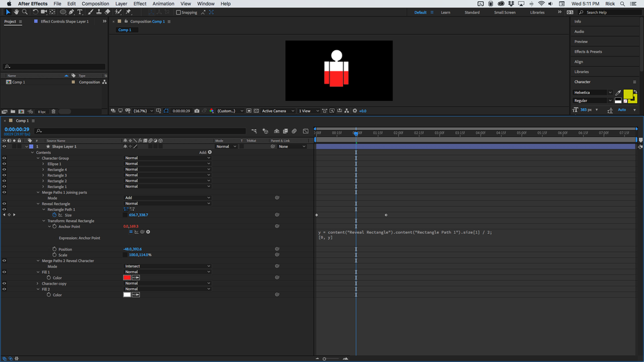Select the Eraser tool

pyautogui.click(x=107, y=12)
